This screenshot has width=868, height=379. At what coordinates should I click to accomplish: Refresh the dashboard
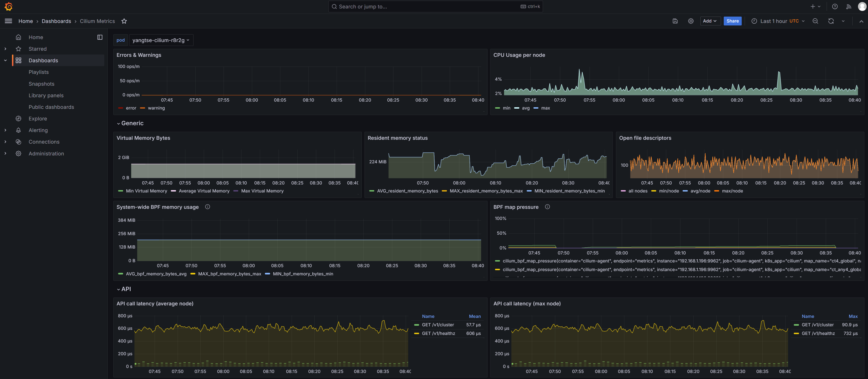pyautogui.click(x=831, y=21)
